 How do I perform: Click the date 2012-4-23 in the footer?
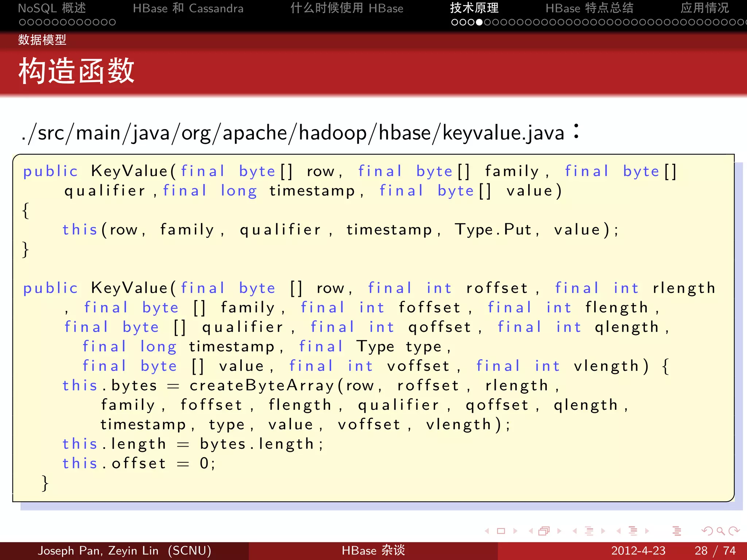pyautogui.click(x=638, y=551)
